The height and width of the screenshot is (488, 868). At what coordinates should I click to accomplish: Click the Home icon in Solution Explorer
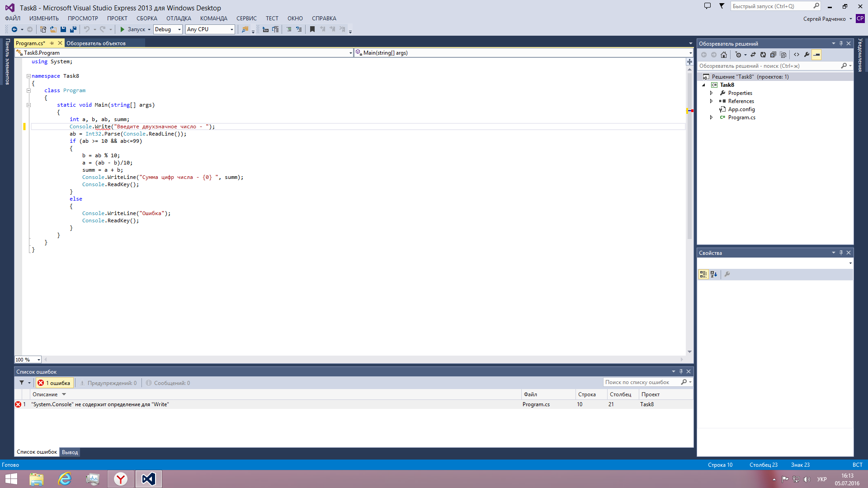coord(724,55)
